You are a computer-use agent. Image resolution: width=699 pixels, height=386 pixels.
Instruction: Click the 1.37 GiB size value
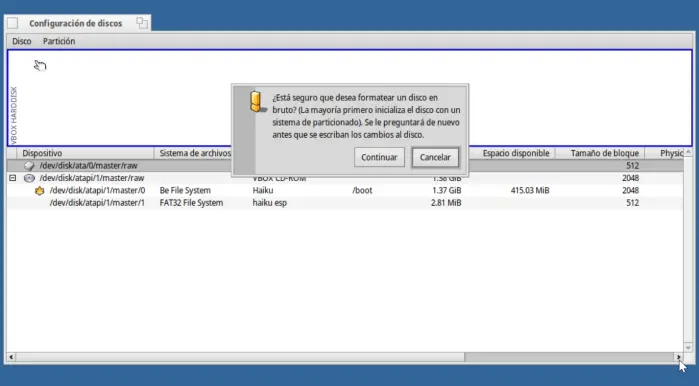coord(447,190)
